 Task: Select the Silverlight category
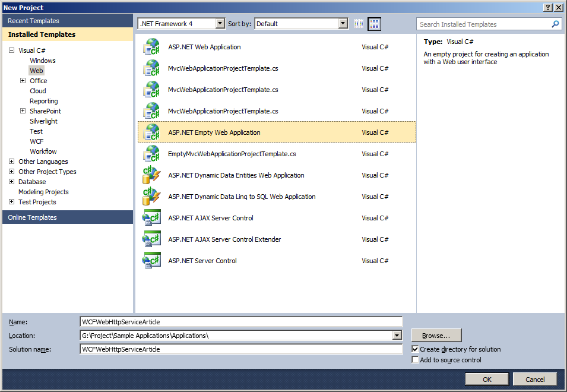(x=44, y=121)
